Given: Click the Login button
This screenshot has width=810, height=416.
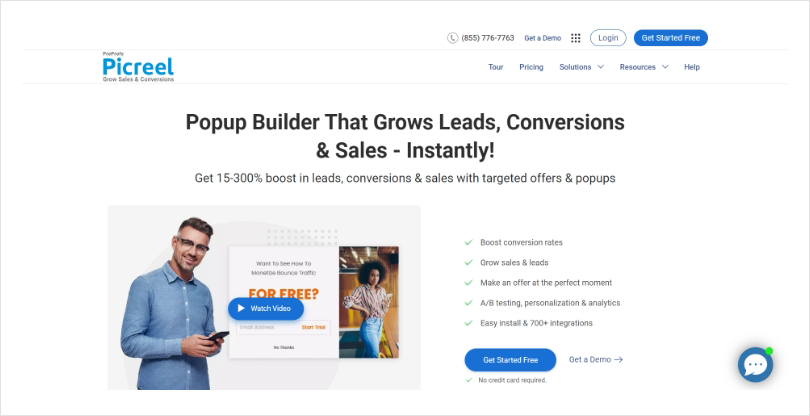Looking at the screenshot, I should pyautogui.click(x=608, y=38).
